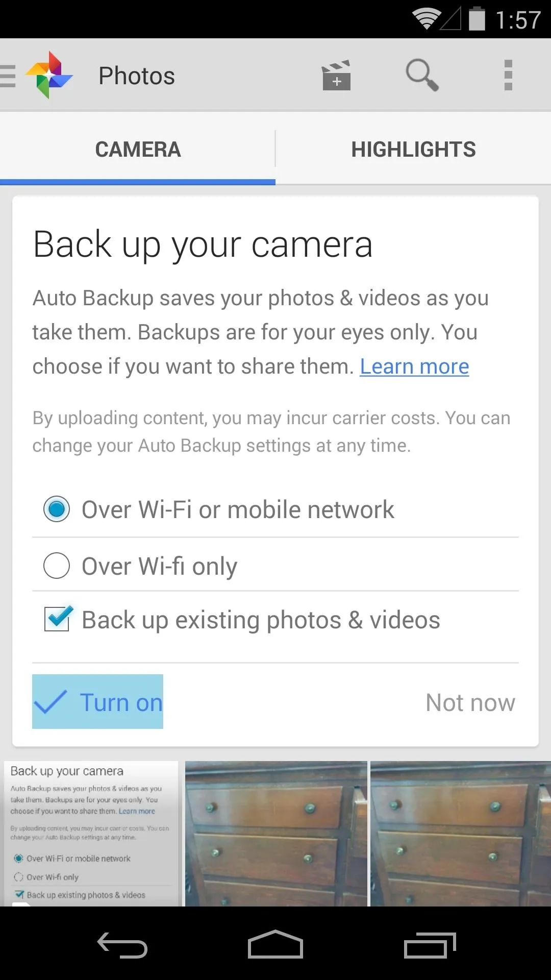Screen dimensions: 551x980
Task: Tap the Android back navigation icon
Action: (122, 945)
